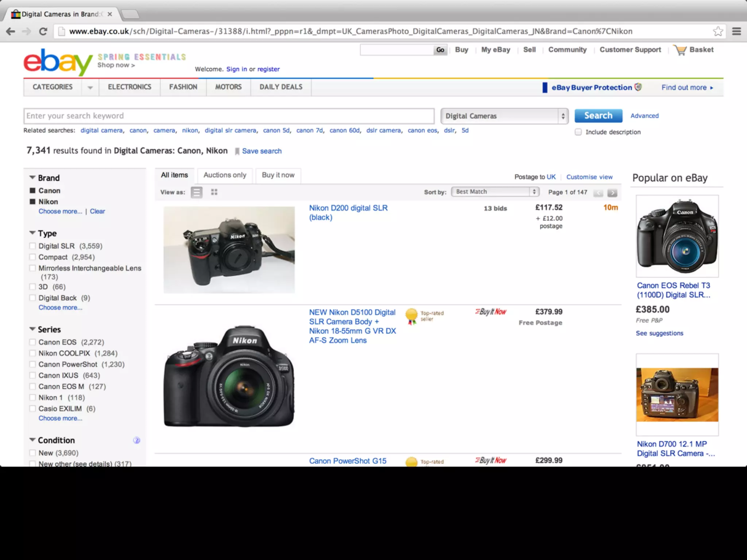
Task: Focus the search keyword input field
Action: pyautogui.click(x=229, y=116)
